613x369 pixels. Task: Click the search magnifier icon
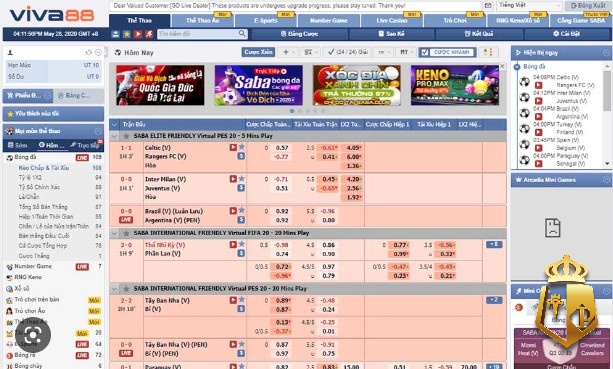click(242, 34)
